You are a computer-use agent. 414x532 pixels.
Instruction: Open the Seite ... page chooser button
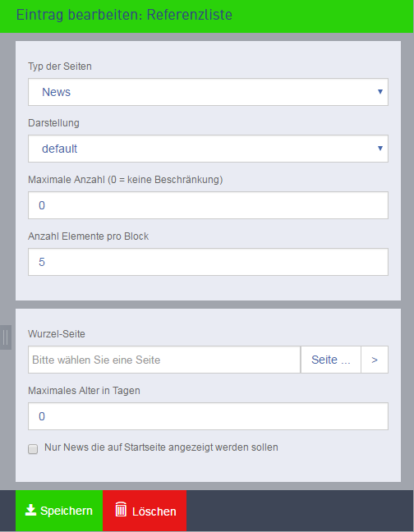click(x=331, y=360)
